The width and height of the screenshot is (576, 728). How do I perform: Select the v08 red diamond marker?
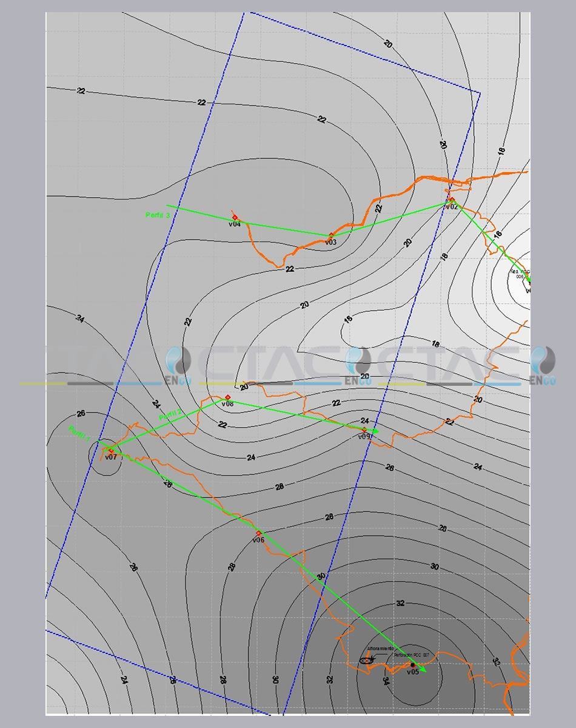coord(227,397)
